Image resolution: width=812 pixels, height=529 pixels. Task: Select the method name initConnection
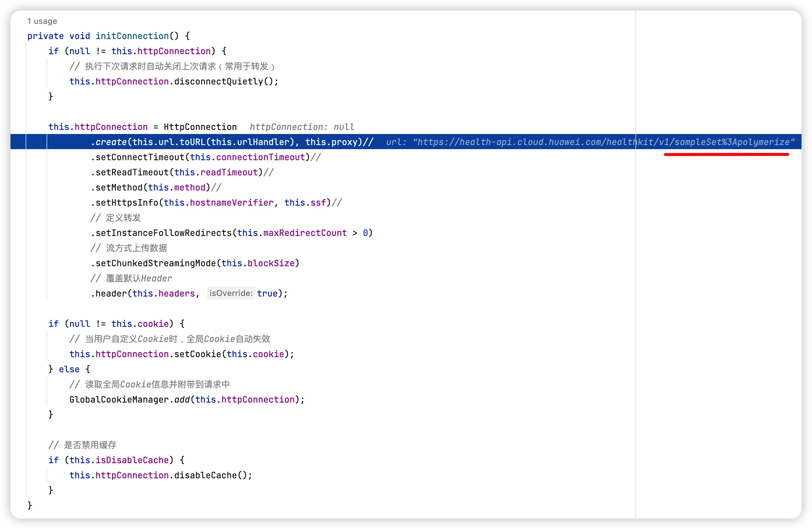click(x=133, y=36)
